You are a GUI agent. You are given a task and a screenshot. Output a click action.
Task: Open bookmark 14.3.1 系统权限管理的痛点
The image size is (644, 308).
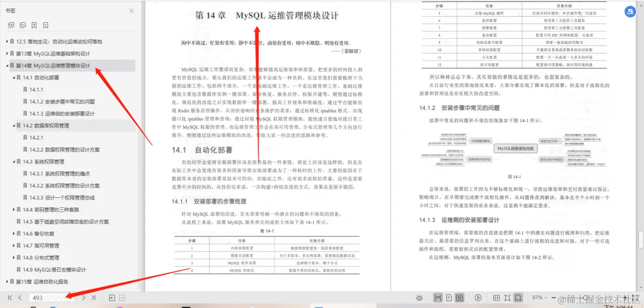point(60,173)
